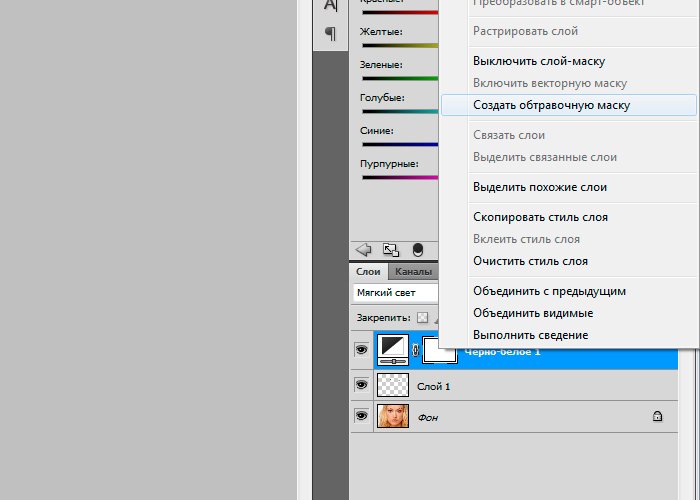
Task: Click Объединить видимые in the context menu
Action: [x=533, y=313]
